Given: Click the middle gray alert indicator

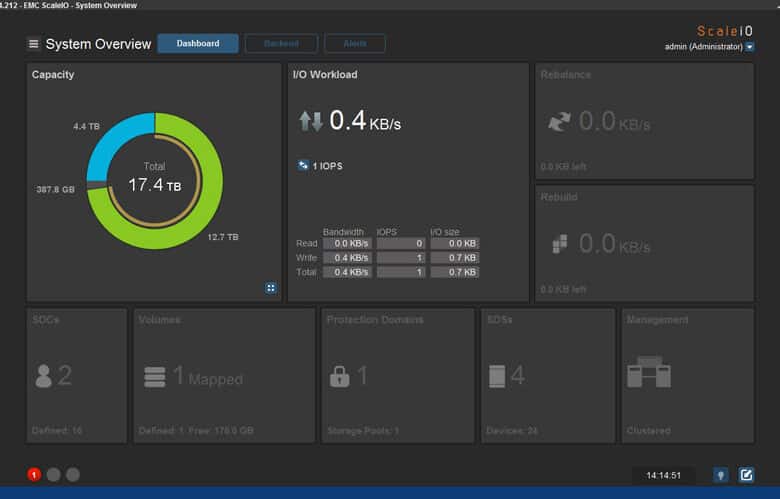Looking at the screenshot, I should point(54,475).
